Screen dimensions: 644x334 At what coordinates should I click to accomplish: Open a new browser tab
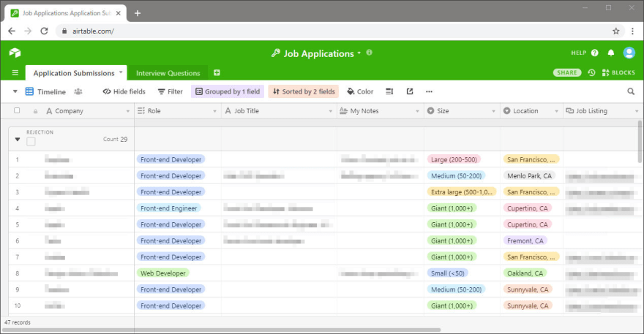(x=138, y=13)
